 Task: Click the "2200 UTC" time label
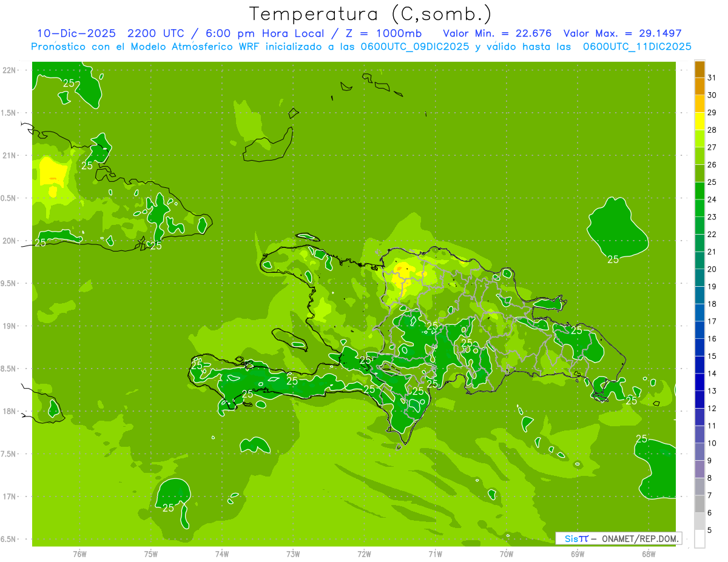[x=155, y=33]
